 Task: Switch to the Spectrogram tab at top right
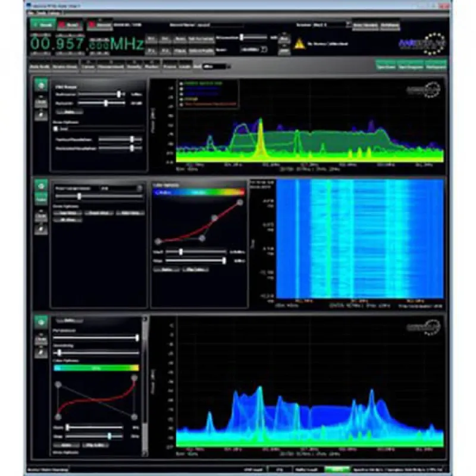pyautogui.click(x=411, y=67)
